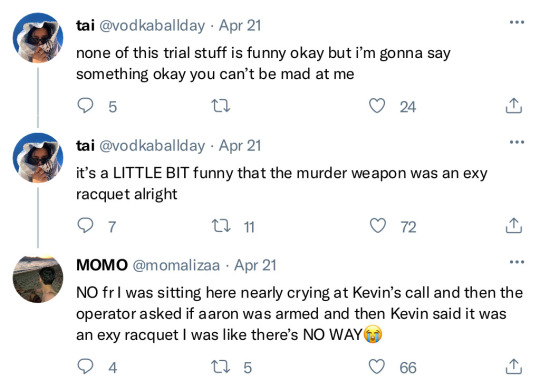This screenshot has height=390, width=540.
Task: Open more options on first tai tweet
Action: coord(517,22)
